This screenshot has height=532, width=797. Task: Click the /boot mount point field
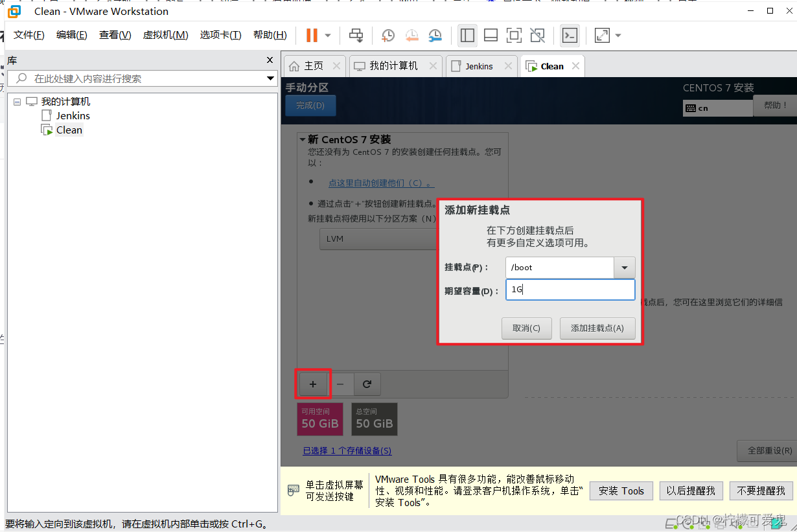pyautogui.click(x=559, y=268)
